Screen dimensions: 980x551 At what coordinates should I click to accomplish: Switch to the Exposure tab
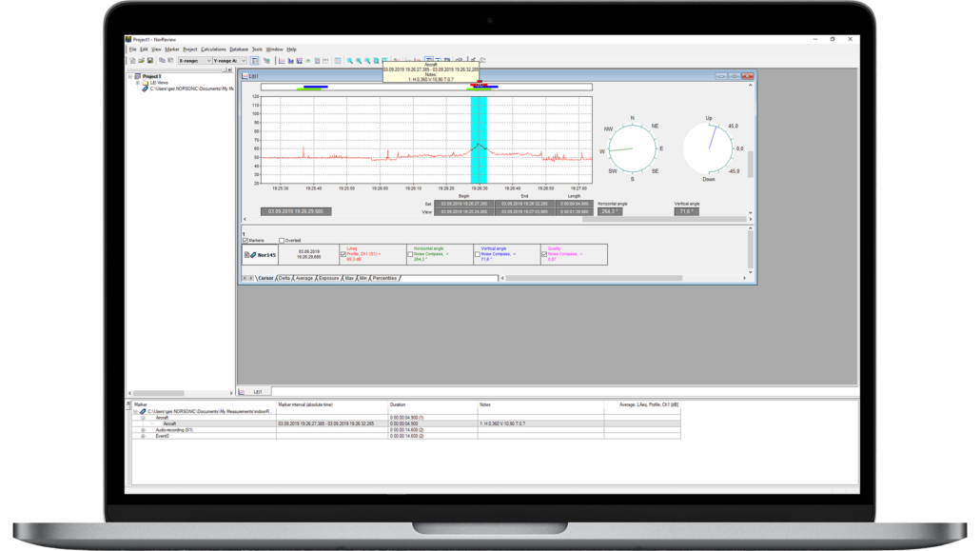tap(329, 278)
